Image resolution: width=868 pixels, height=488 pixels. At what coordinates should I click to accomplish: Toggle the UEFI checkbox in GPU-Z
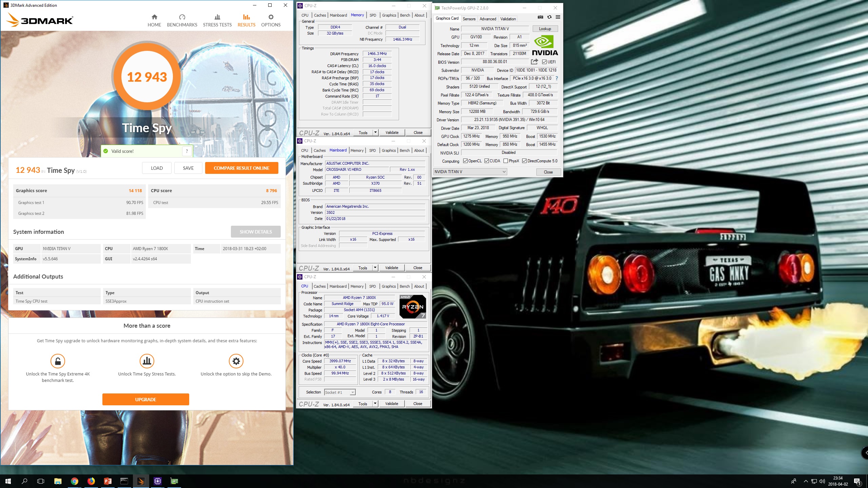click(544, 62)
